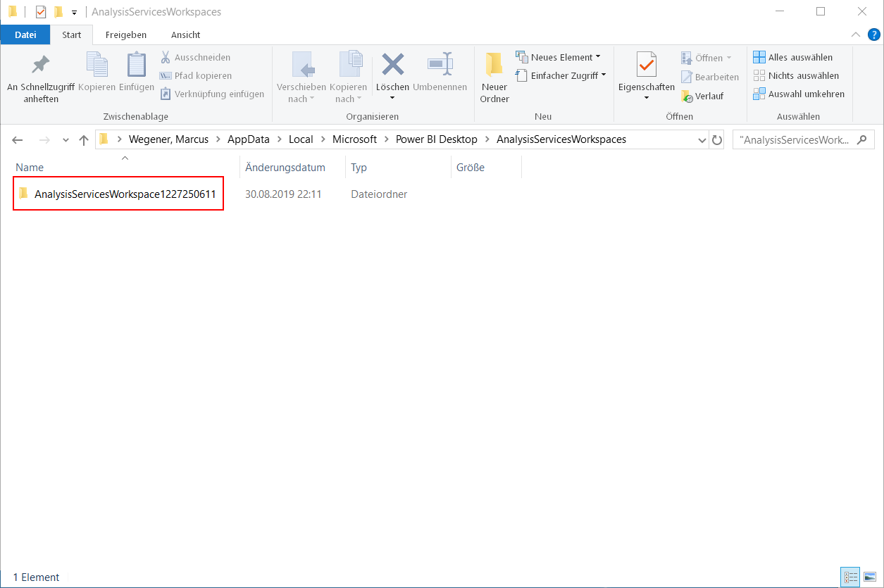Pin folder with An Schnellzugriff anheften
Viewport: 884px width, 588px height.
[41, 77]
